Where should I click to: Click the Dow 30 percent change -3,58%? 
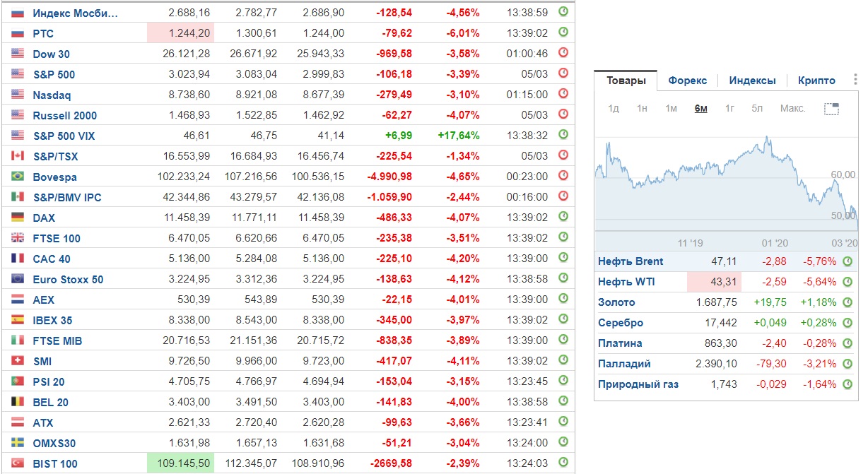[463, 54]
